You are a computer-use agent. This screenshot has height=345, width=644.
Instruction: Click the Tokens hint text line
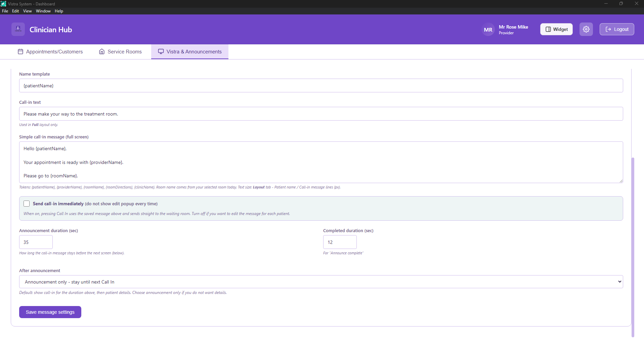pos(180,187)
